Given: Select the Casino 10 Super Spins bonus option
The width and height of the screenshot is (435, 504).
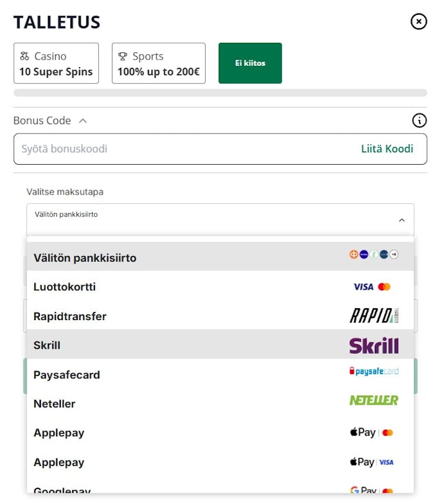Looking at the screenshot, I should coord(56,63).
